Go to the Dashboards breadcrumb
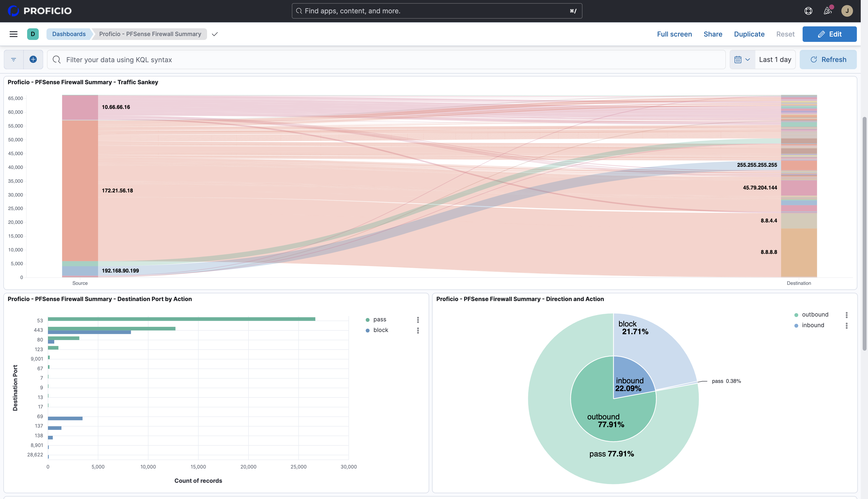Screen dimensions: 868x499 (x=69, y=34)
